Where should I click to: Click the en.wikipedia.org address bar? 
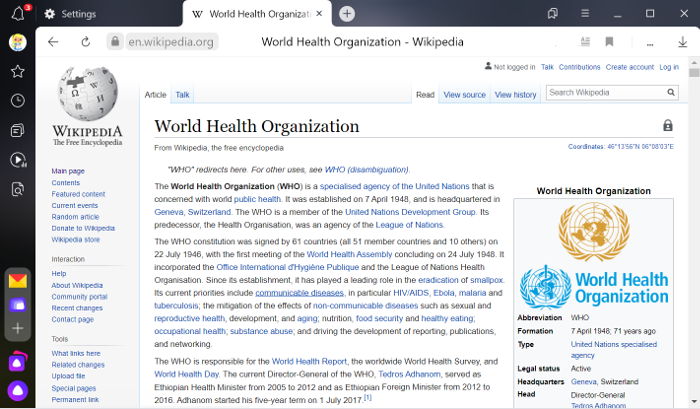(171, 42)
